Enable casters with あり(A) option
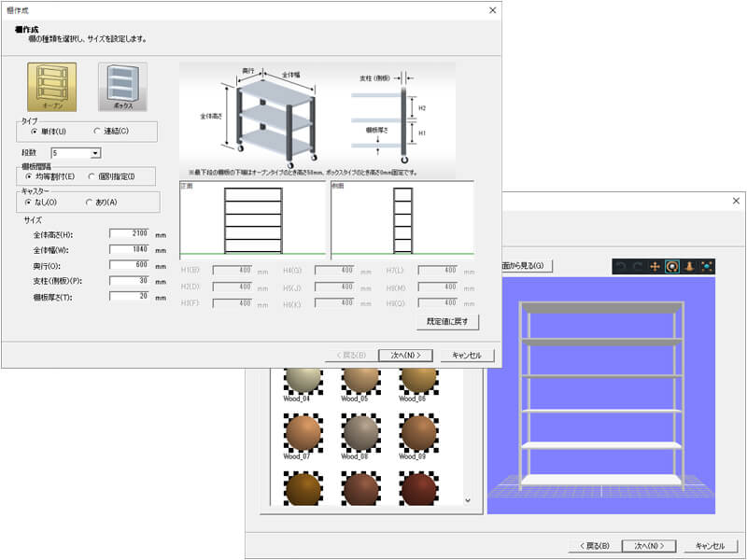 pyautogui.click(x=89, y=202)
